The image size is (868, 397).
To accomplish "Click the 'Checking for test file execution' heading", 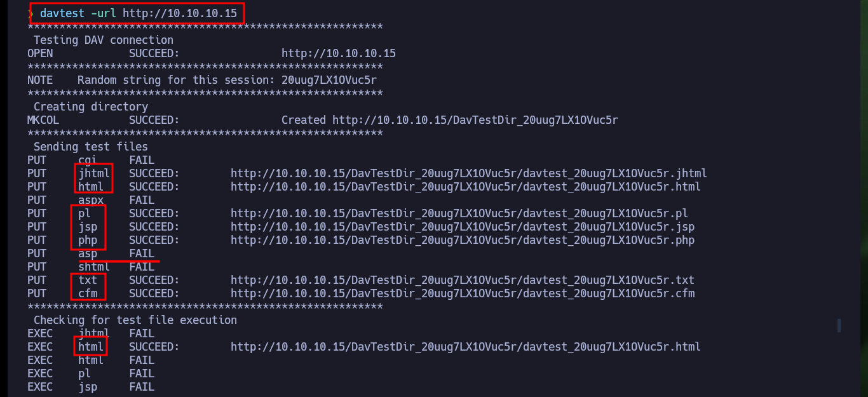I will (135, 320).
